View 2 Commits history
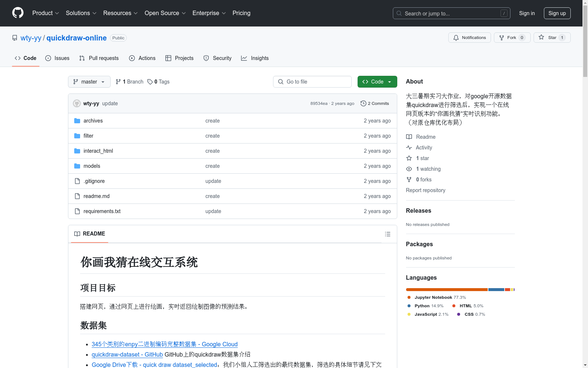This screenshot has width=588, height=368. tap(375, 103)
